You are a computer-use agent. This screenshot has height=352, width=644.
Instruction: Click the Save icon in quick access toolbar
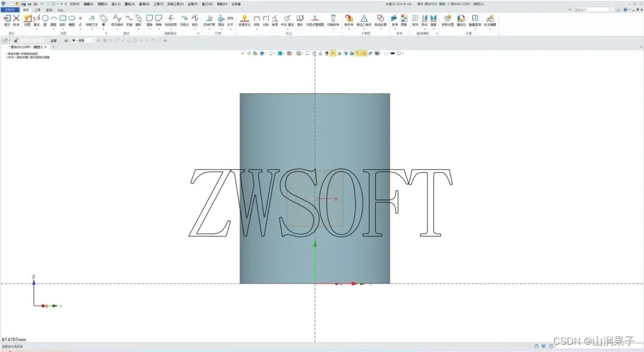point(24,4)
